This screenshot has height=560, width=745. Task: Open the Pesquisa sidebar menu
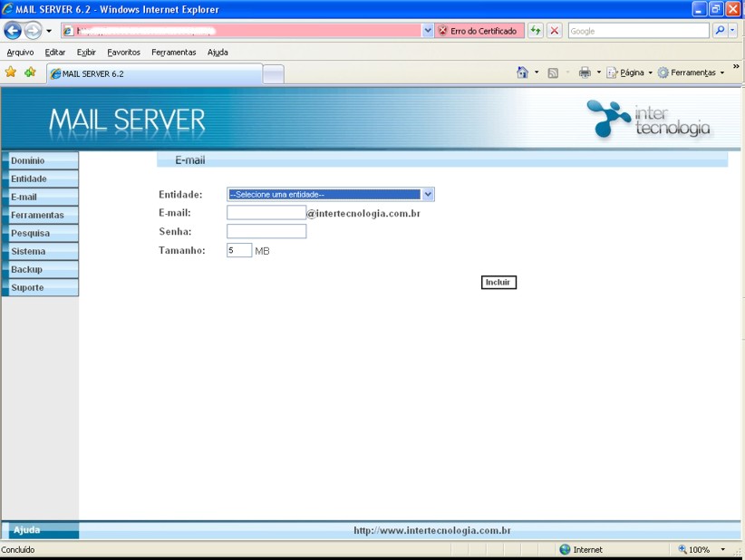coord(41,233)
